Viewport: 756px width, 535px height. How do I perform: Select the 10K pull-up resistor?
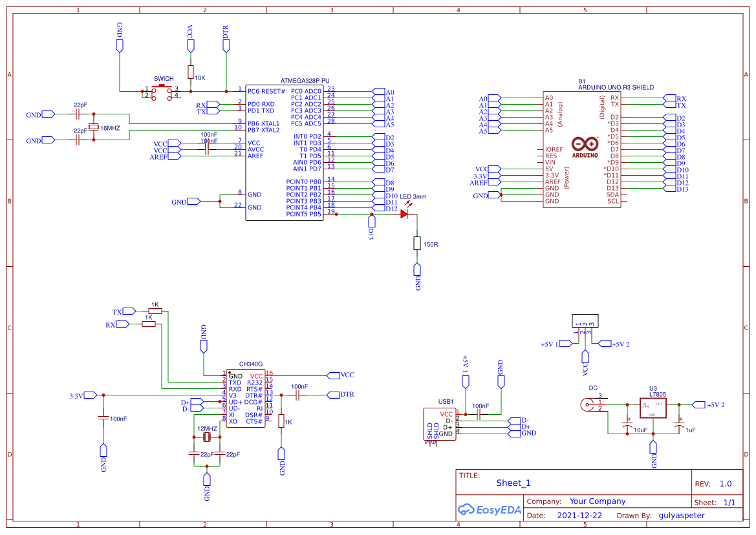point(191,71)
